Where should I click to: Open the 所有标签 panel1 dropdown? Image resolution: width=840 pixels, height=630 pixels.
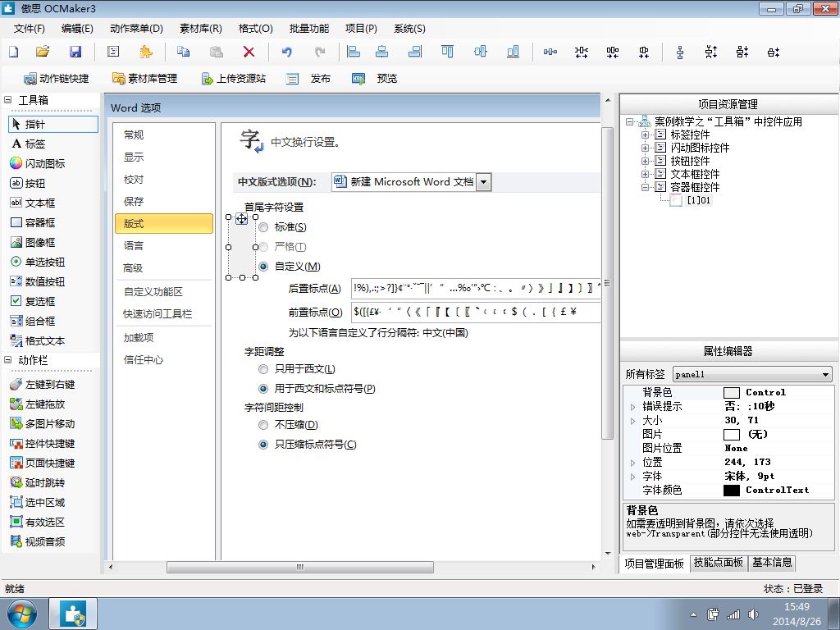coord(825,374)
